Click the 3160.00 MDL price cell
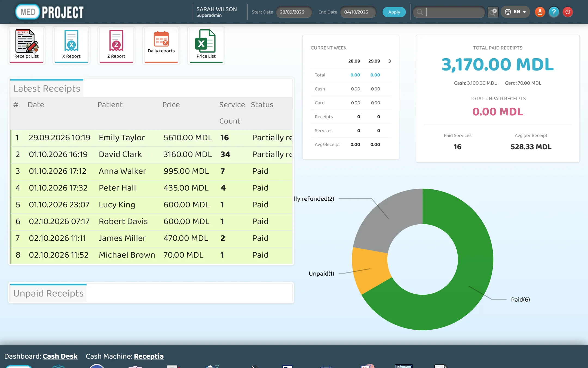The image size is (588, 368). point(188,154)
